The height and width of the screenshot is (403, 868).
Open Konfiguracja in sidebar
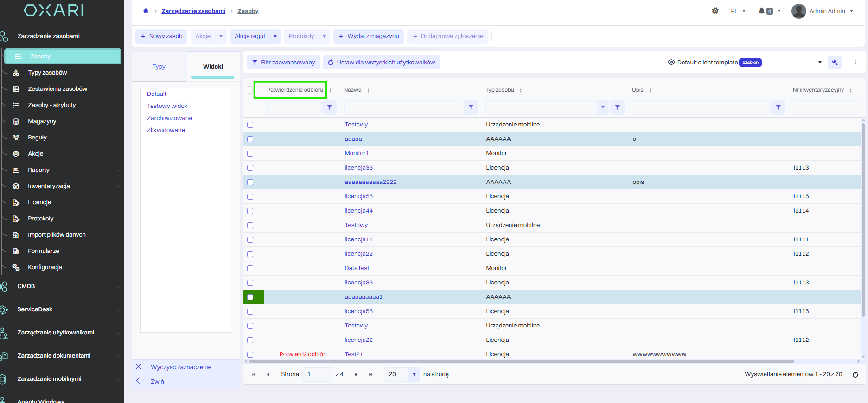pos(45,267)
